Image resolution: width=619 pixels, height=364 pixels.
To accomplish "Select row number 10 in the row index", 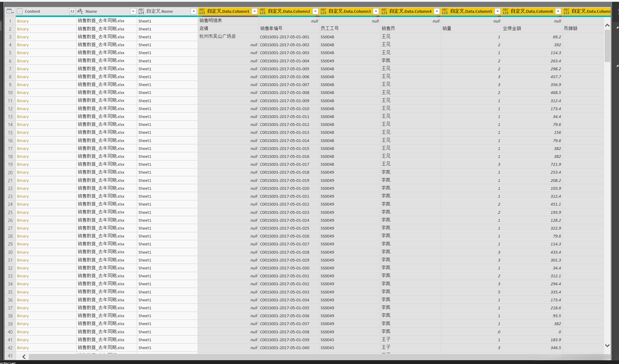I will point(10,93).
